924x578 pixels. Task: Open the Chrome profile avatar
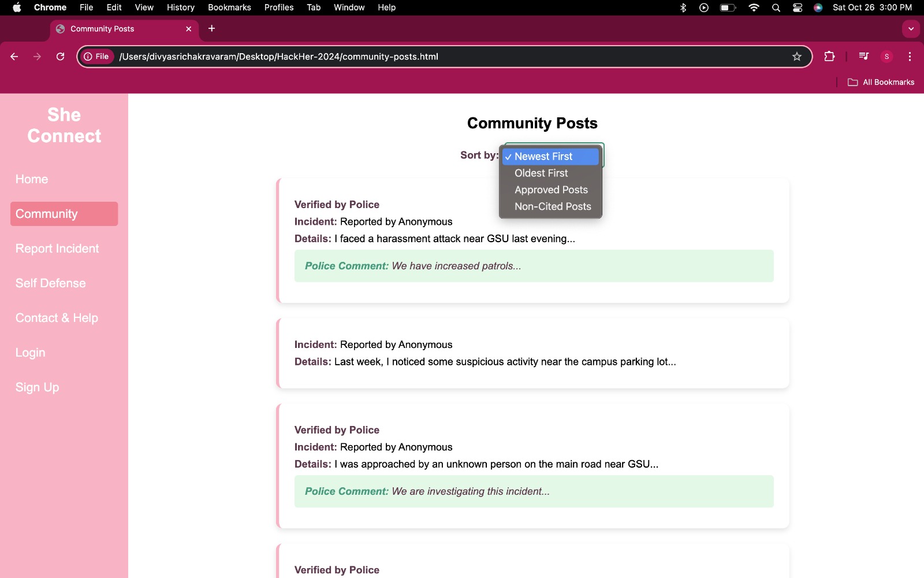[886, 57]
